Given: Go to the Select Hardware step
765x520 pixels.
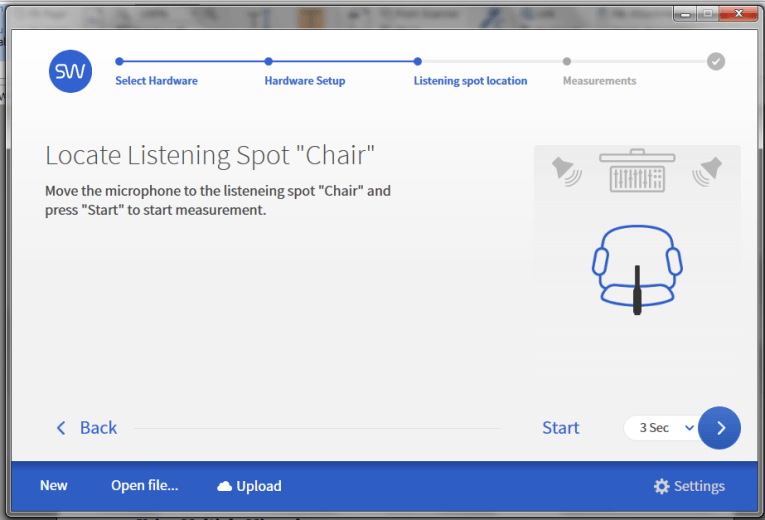Looking at the screenshot, I should [x=156, y=80].
